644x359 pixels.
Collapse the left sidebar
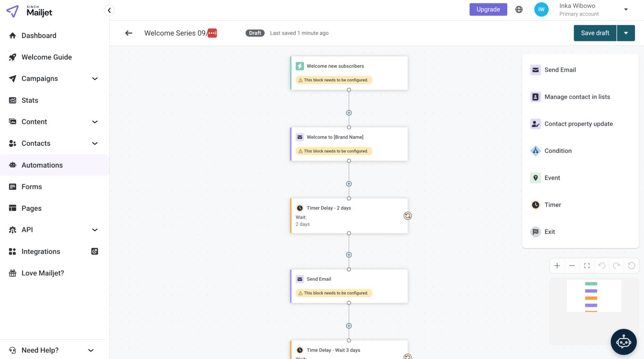click(109, 10)
